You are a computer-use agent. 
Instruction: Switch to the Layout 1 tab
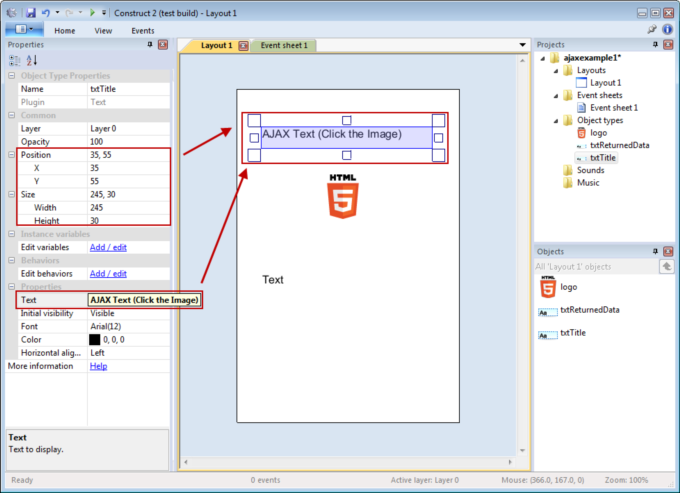coord(216,45)
